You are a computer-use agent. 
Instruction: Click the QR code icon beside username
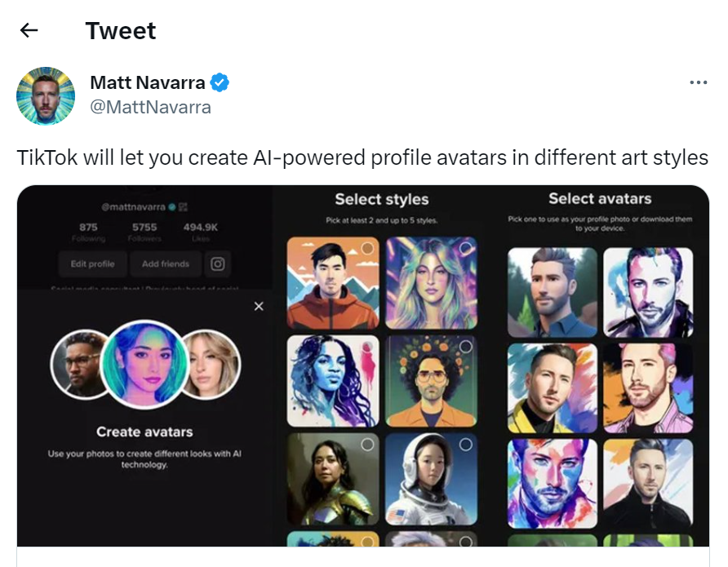coord(184,207)
